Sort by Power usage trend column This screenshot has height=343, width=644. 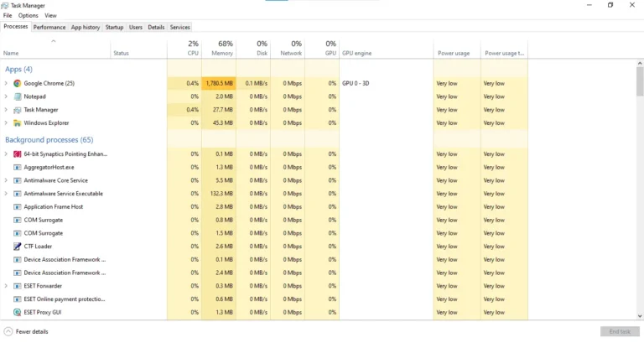tap(504, 49)
